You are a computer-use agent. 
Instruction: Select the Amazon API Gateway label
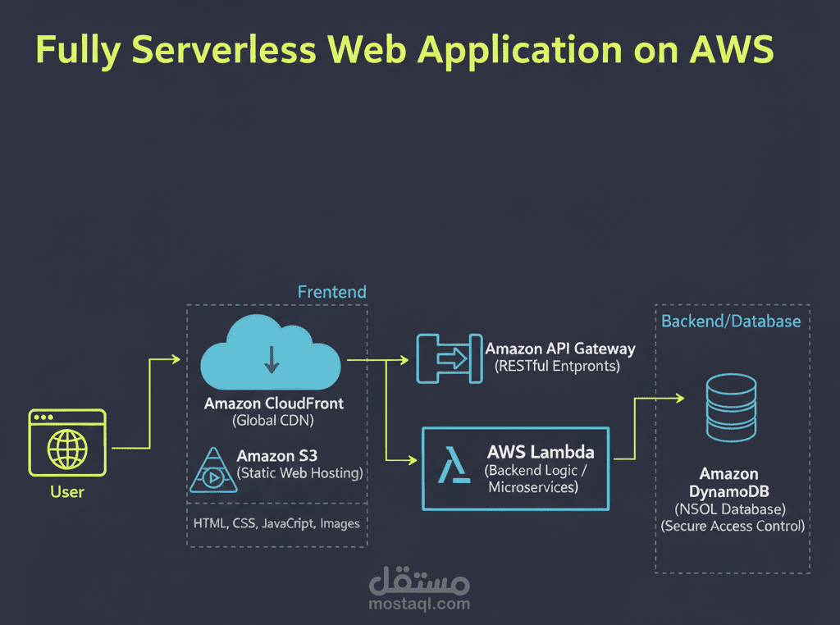click(560, 349)
